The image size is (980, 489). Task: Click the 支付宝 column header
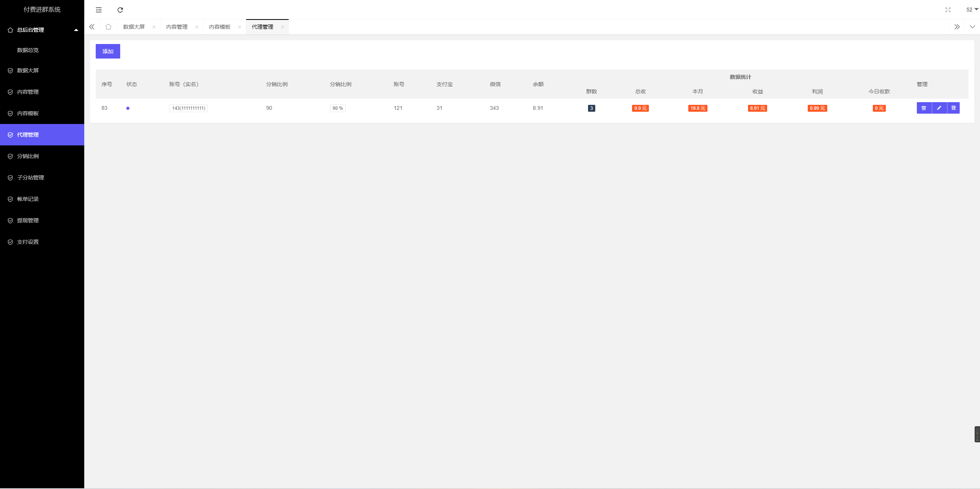444,84
